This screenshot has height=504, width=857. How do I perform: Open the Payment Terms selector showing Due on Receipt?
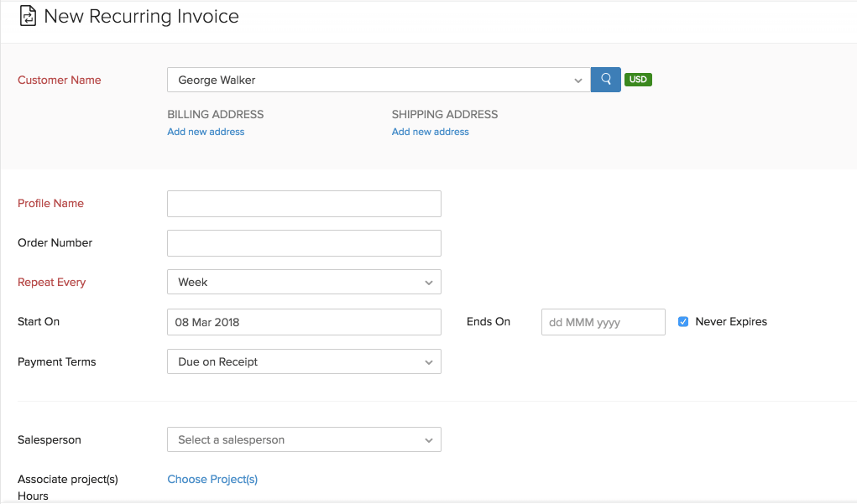[304, 361]
